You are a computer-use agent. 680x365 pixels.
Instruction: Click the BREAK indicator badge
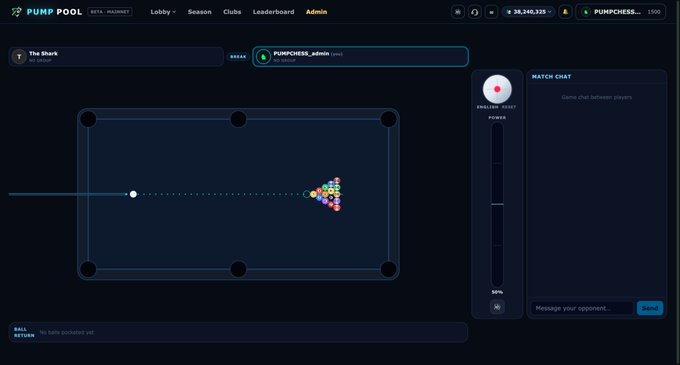click(x=238, y=57)
